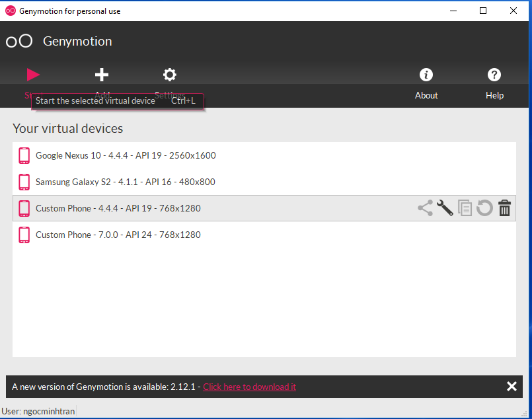Open wrench settings for Custom Phone 4.4.4
This screenshot has height=419, width=532.
click(445, 208)
